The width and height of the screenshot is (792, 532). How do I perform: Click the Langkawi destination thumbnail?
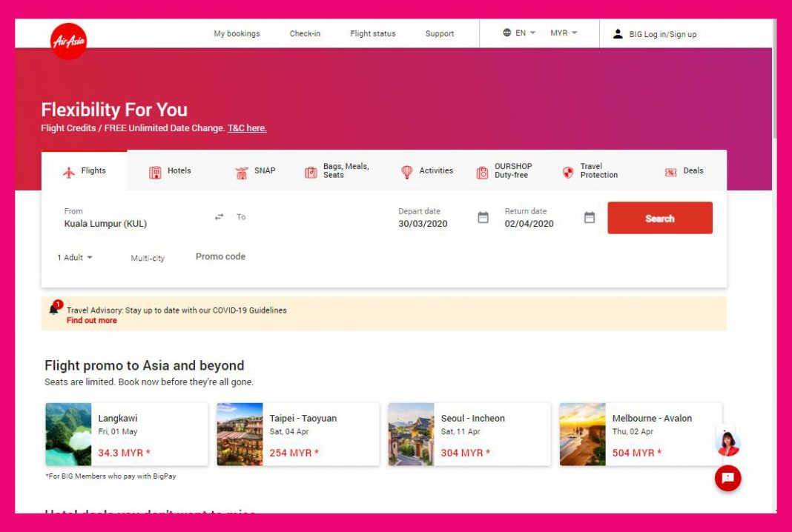click(x=67, y=433)
